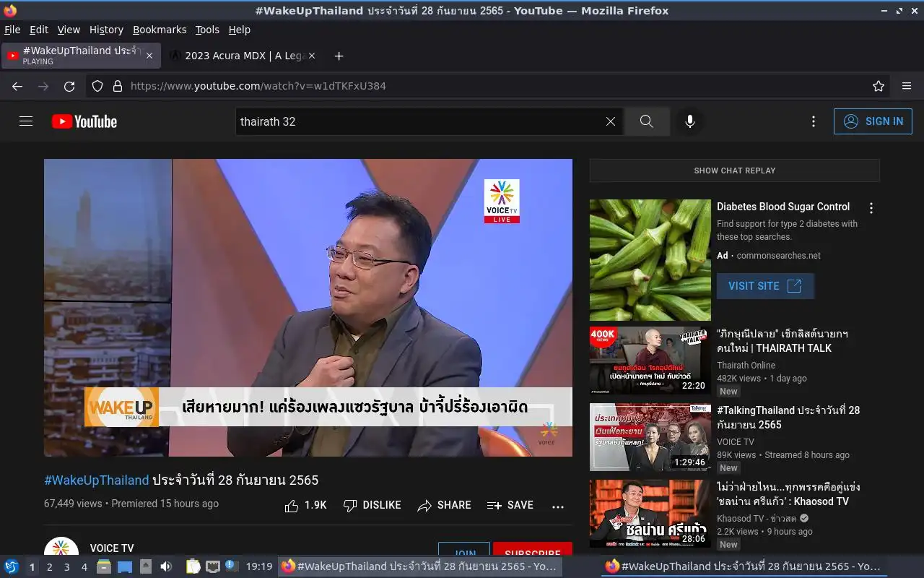The image size is (924, 578).
Task: Click VISIT SITE on the diabetes ad
Action: (765, 286)
